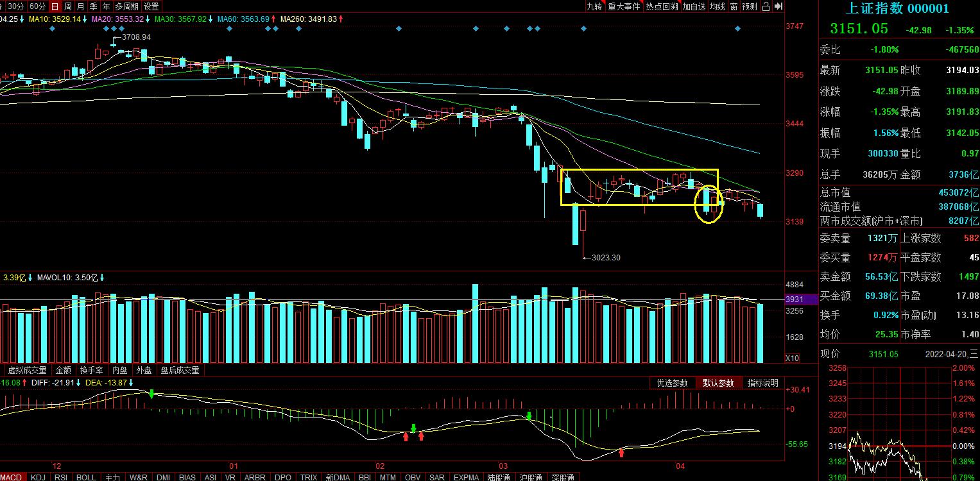This screenshot has width=980, height=481.
Task: Click the 优选参数 optimized parameters button
Action: tap(672, 383)
